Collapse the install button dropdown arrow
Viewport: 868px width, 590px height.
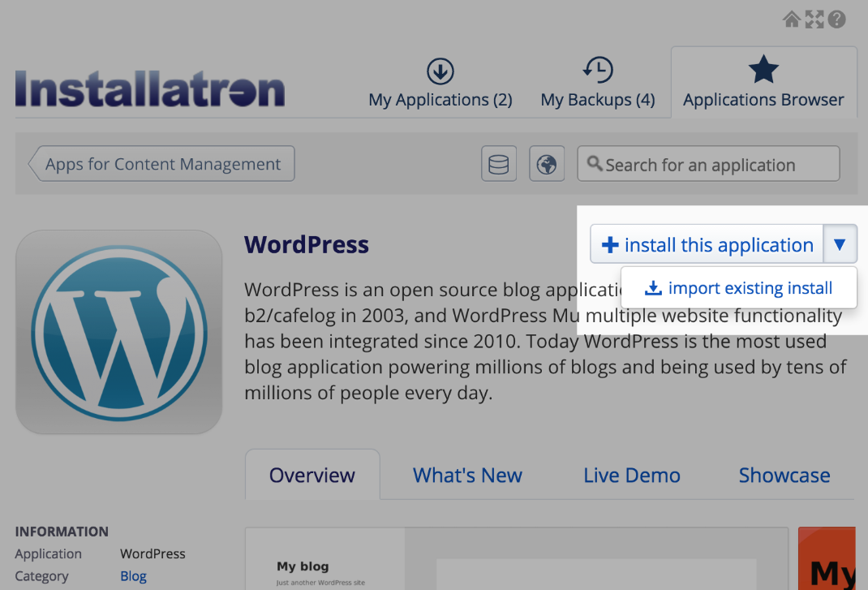(840, 244)
